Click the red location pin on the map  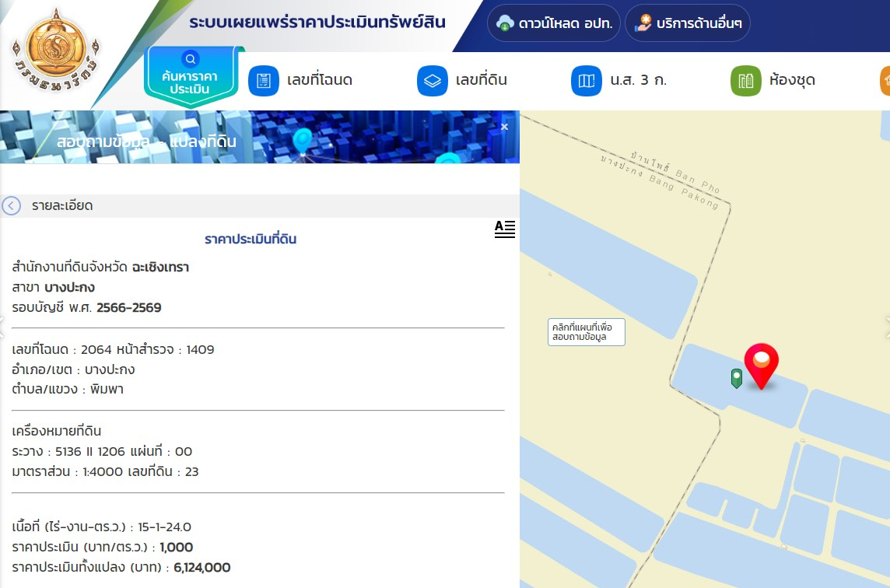pos(761,366)
